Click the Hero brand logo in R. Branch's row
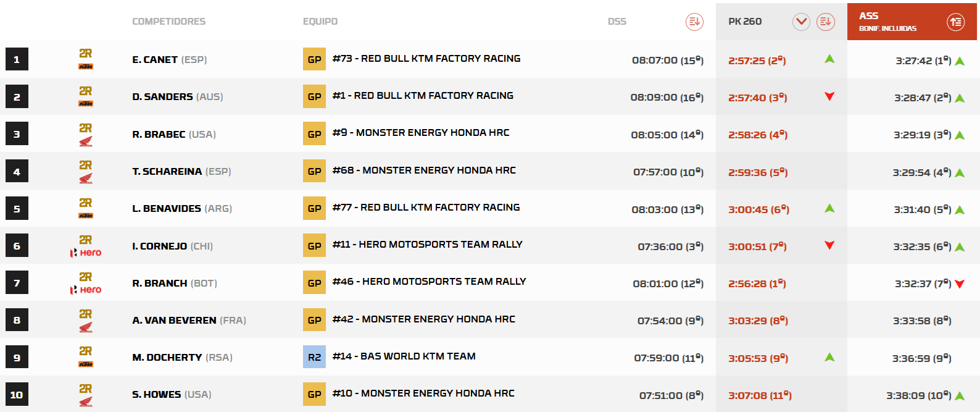The height and width of the screenshot is (412, 980). [x=86, y=290]
